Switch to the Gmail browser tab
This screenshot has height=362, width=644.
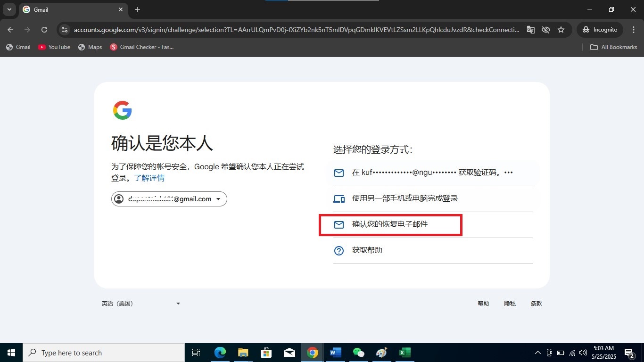tap(66, 9)
